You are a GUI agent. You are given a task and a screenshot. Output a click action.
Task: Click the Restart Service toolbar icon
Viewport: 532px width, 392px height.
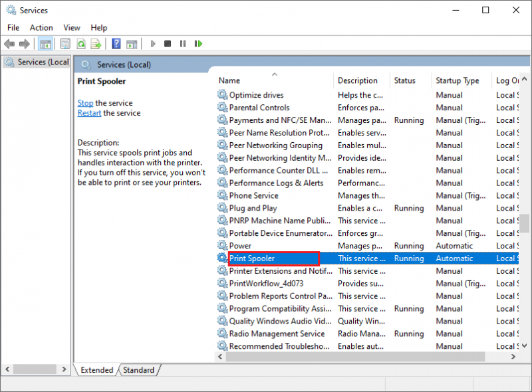(x=198, y=44)
